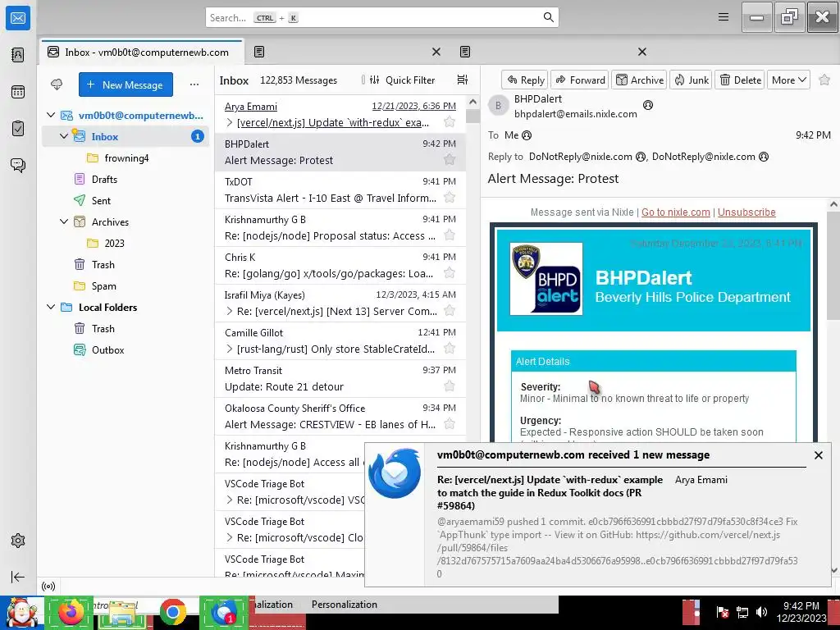
Task: Star the open message in header
Action: 824,80
